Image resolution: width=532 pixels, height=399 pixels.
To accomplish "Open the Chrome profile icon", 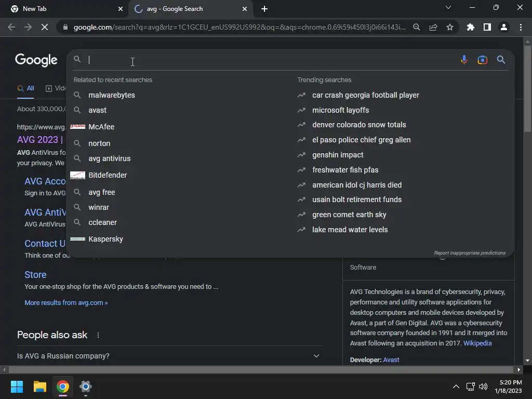I will (x=503, y=27).
